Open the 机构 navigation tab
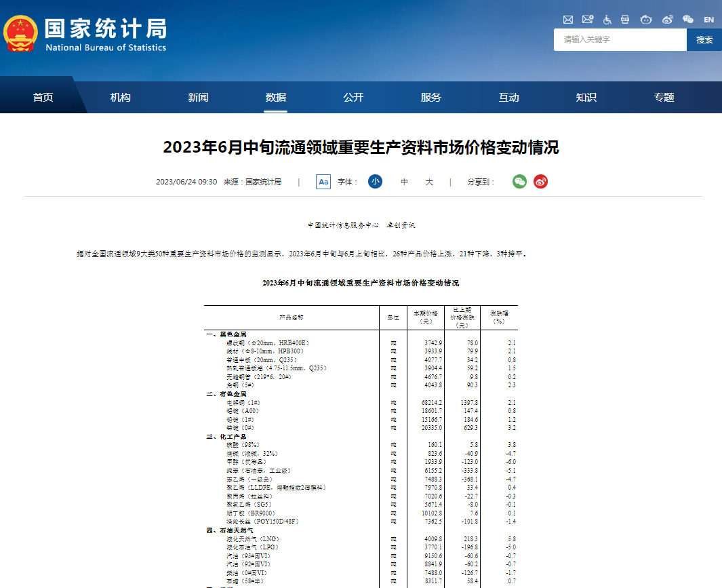Viewport: 722px width, 588px height. [x=120, y=97]
